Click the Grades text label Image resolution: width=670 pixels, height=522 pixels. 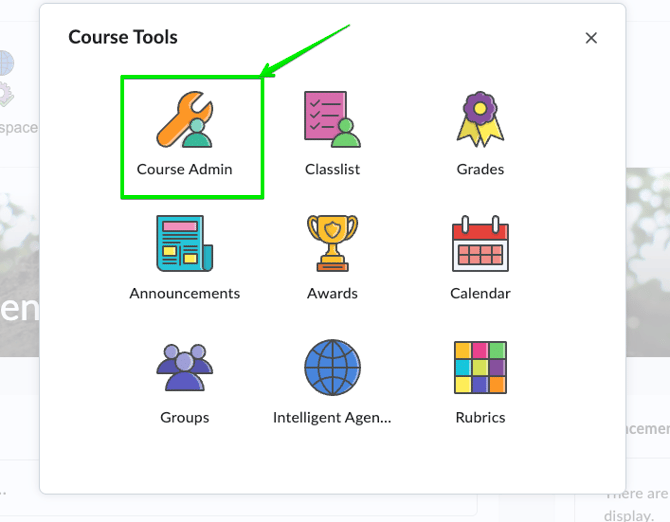point(480,169)
